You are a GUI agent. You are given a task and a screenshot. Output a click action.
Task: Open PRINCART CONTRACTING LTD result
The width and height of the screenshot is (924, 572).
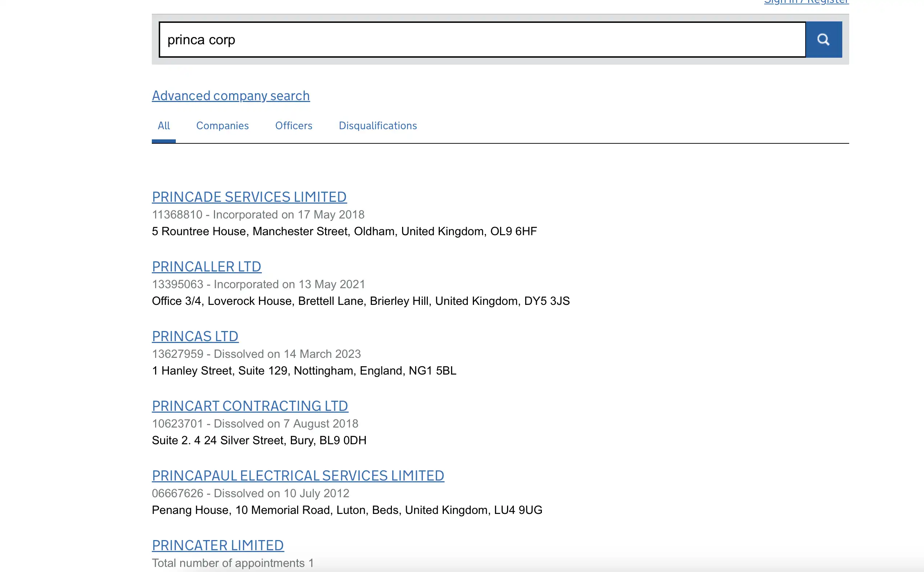250,405
